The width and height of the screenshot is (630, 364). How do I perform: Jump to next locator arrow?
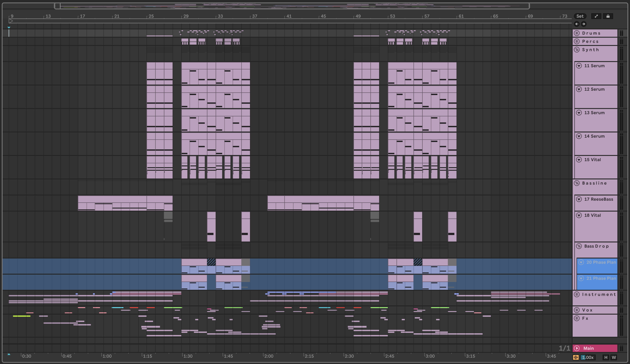(583, 24)
